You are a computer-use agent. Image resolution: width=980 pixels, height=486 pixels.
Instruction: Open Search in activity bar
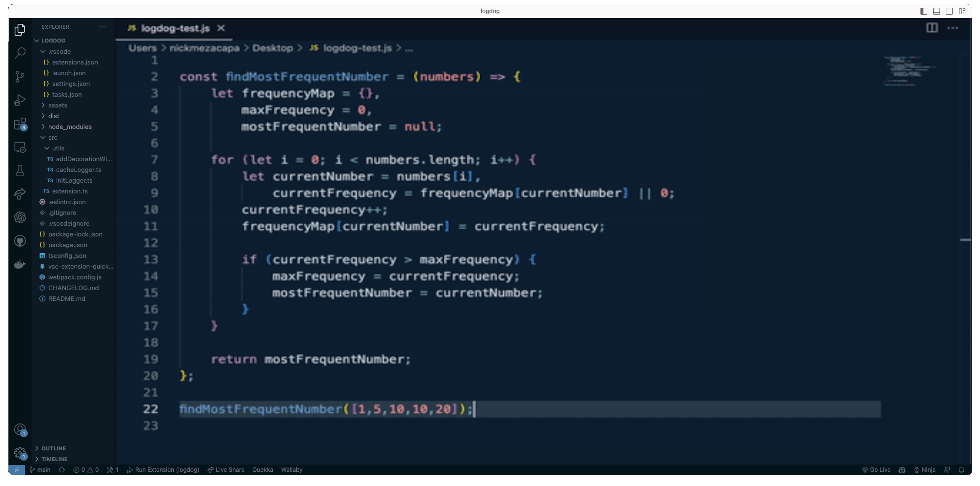click(20, 53)
